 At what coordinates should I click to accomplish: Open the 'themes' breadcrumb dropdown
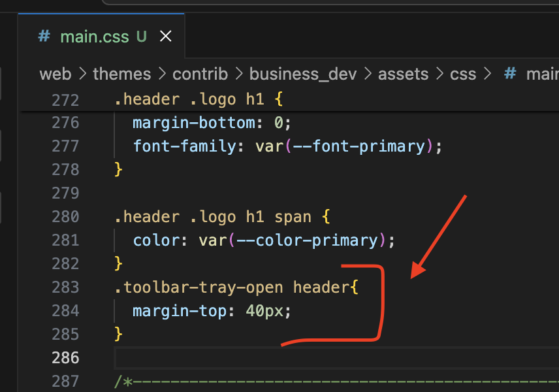click(x=121, y=74)
